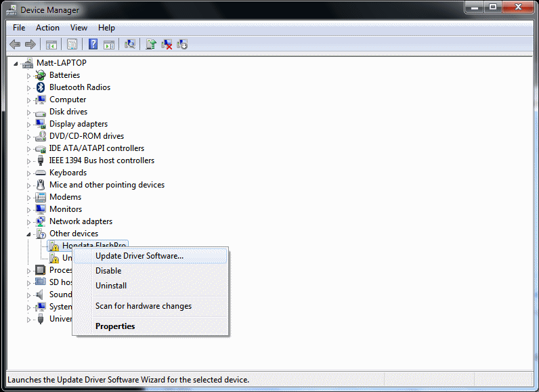Click the IDE ATA/ATAPI controllers icon
Image resolution: width=539 pixels, height=392 pixels.
click(x=41, y=149)
